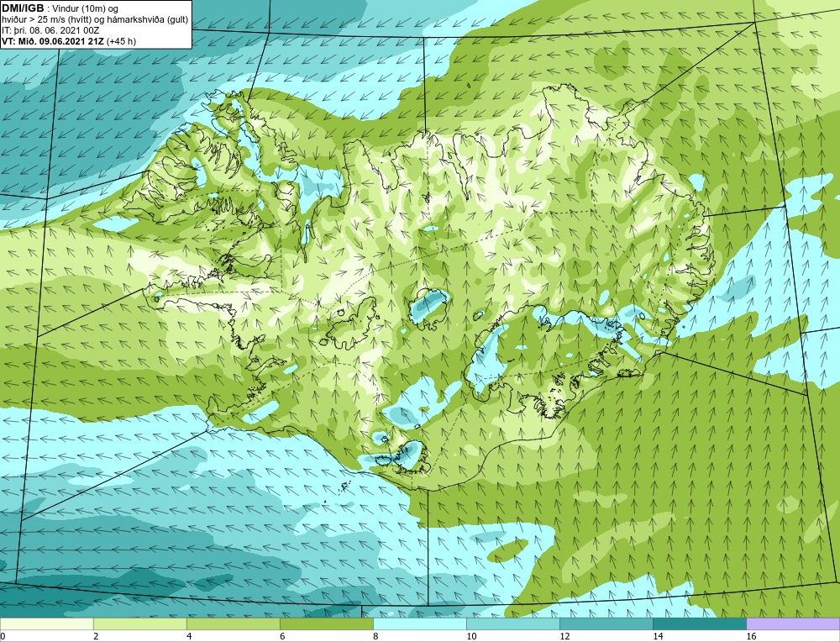Image resolution: width=840 pixels, height=642 pixels.
Task: Click the pale yellow 0–2 m/s legend swatch
Action: [46, 624]
